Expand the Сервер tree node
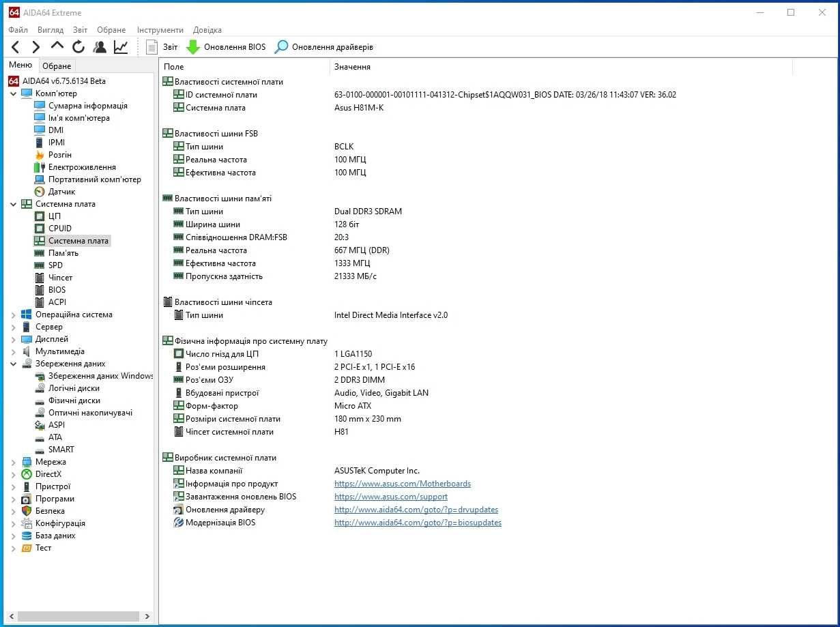The height and width of the screenshot is (627, 840). [14, 327]
